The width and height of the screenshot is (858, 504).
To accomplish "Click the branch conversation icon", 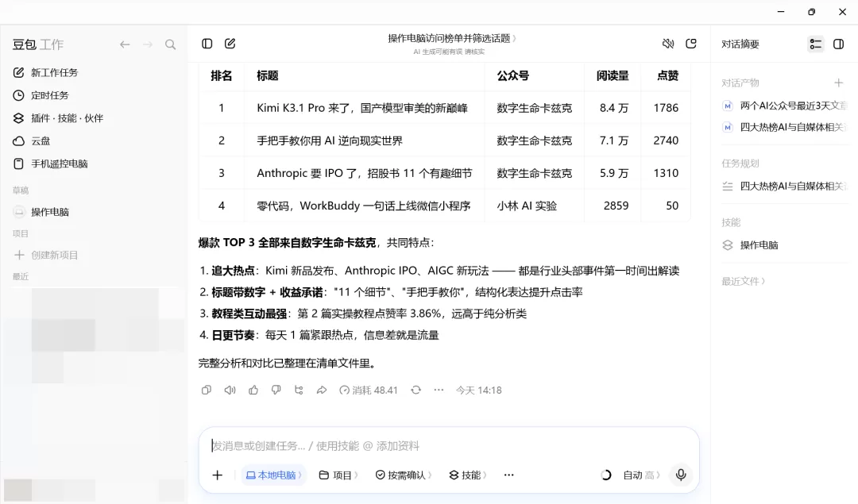I will 299,390.
